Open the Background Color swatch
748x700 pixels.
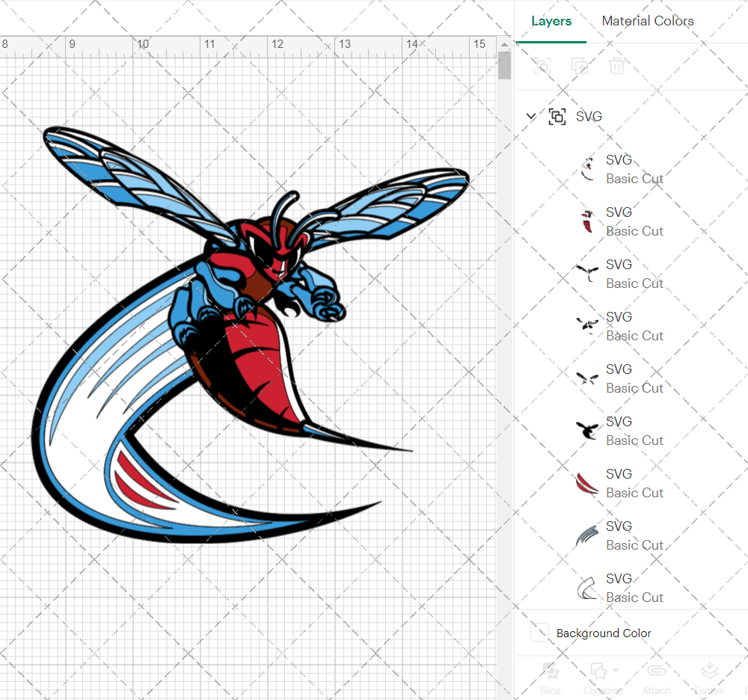(539, 633)
